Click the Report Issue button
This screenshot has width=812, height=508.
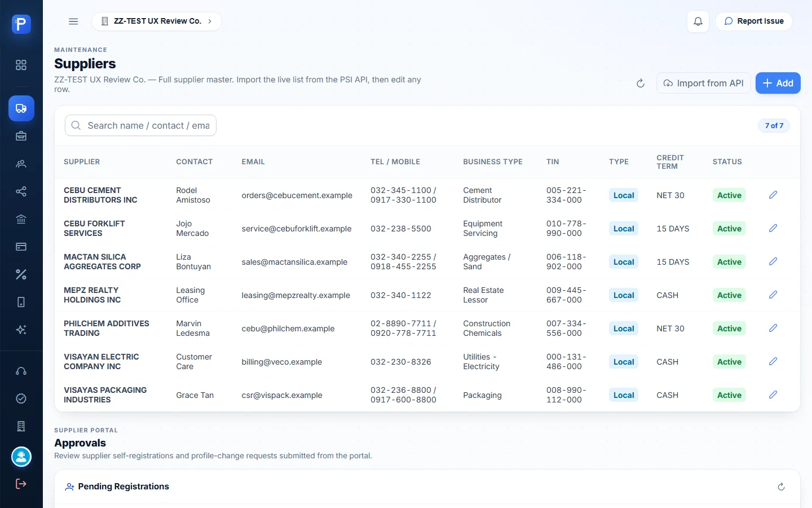coord(754,21)
